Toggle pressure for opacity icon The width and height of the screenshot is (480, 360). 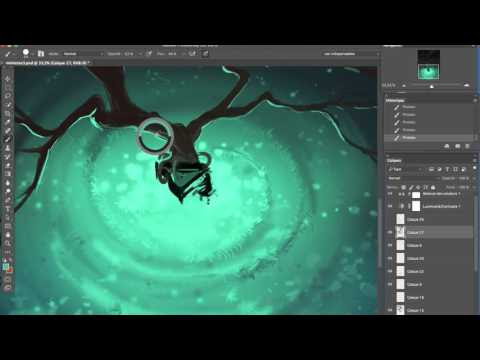click(149, 53)
